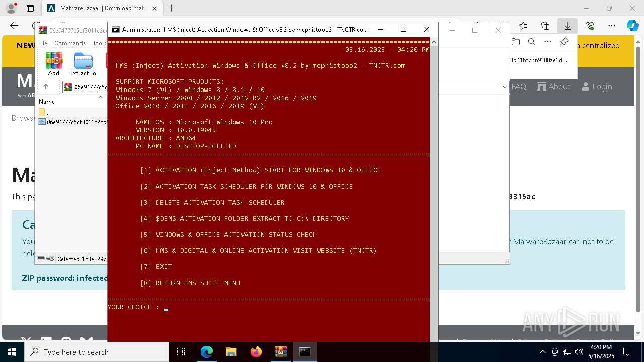Open Edge Favorites list icon
The height and width of the screenshot is (362, 644).
click(x=523, y=26)
